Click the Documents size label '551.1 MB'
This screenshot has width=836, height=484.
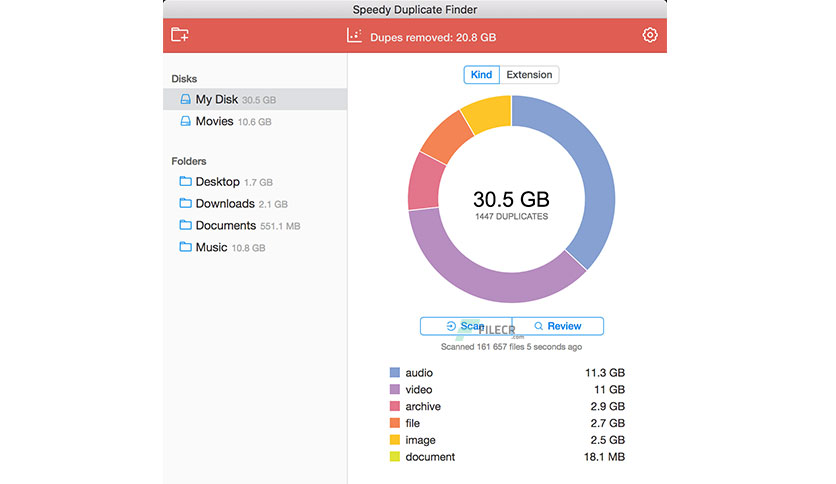click(x=280, y=226)
